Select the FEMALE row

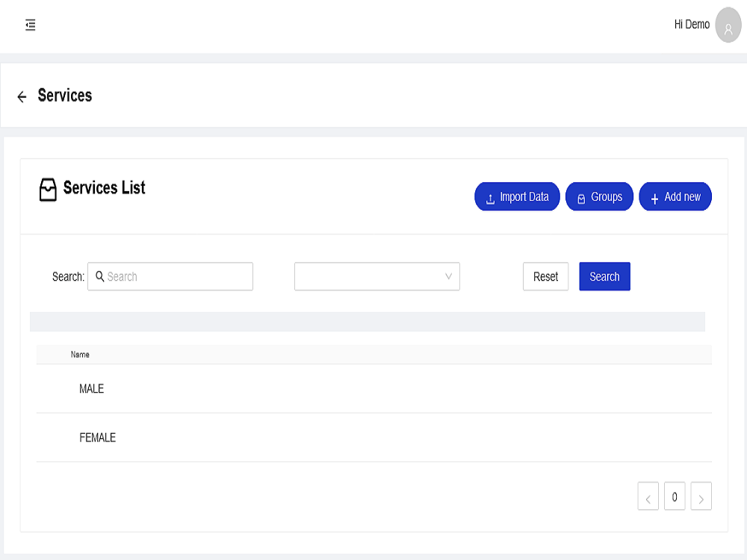click(x=374, y=438)
